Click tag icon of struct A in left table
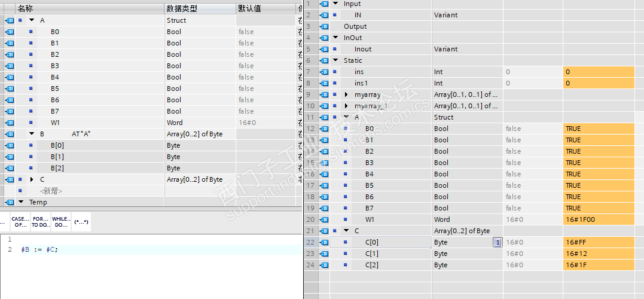The width and height of the screenshot is (644, 299). click(x=10, y=20)
